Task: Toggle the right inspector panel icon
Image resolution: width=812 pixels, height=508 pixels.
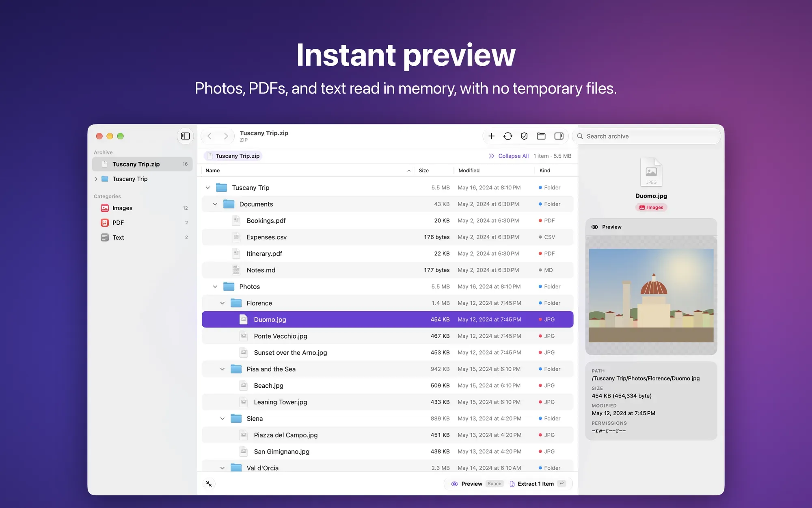Action: pos(559,136)
